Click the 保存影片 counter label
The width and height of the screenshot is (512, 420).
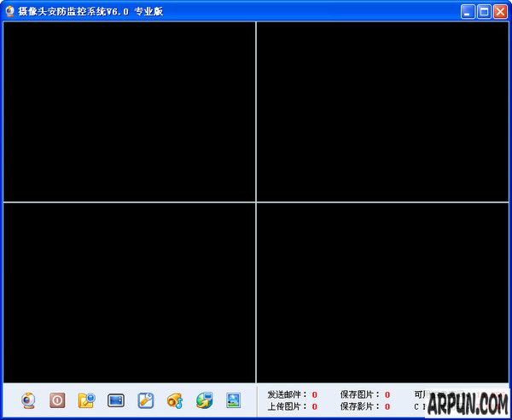coord(359,406)
